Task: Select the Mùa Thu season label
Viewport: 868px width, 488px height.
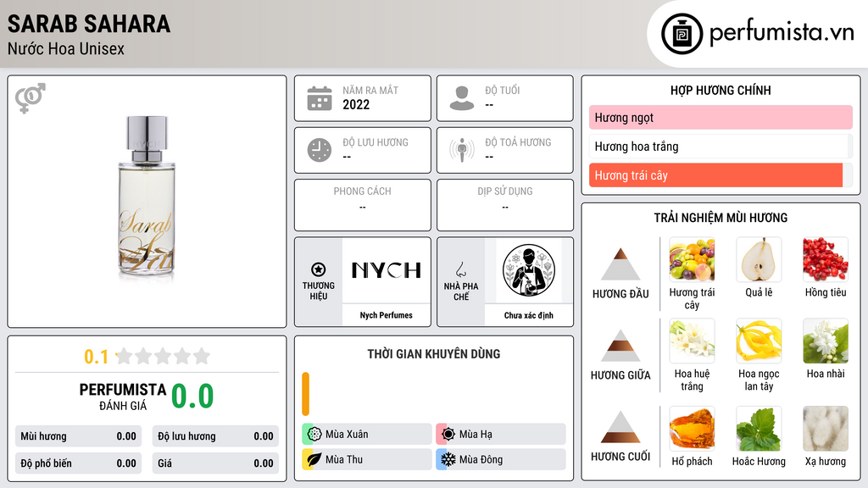Action: tap(344, 459)
